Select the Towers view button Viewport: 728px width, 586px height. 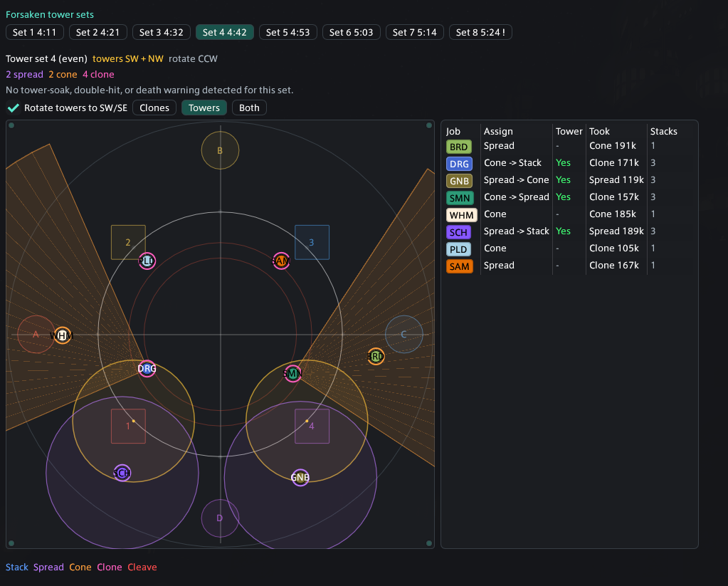coord(204,108)
